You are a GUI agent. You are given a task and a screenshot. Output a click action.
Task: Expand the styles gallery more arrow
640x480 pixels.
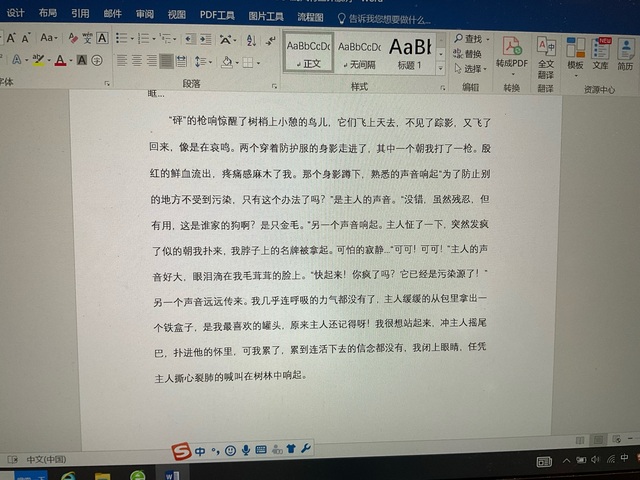click(440, 67)
